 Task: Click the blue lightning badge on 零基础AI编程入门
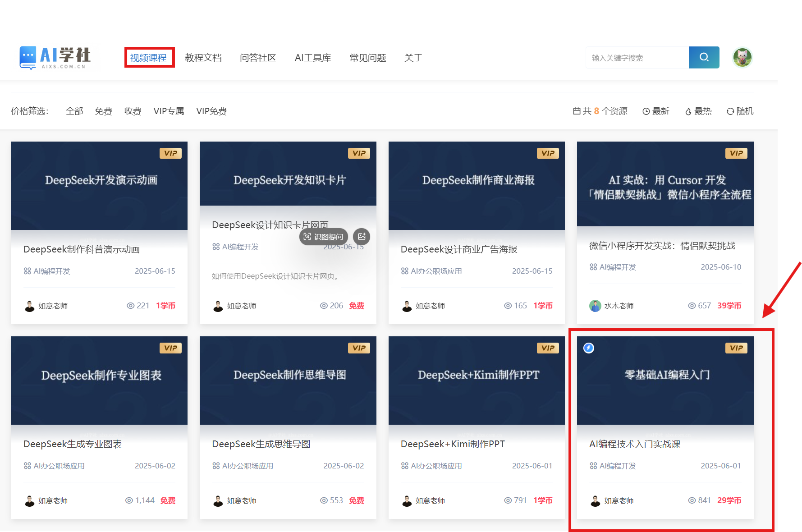click(x=589, y=348)
